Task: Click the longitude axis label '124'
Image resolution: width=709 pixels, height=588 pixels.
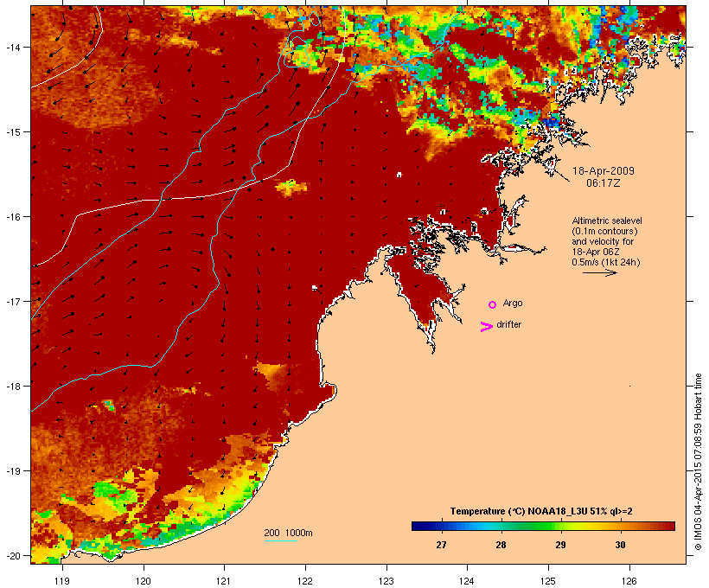Action: click(467, 581)
